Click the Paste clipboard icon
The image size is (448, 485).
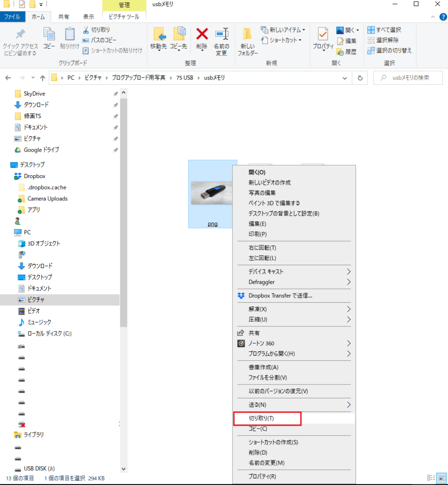(x=70, y=34)
